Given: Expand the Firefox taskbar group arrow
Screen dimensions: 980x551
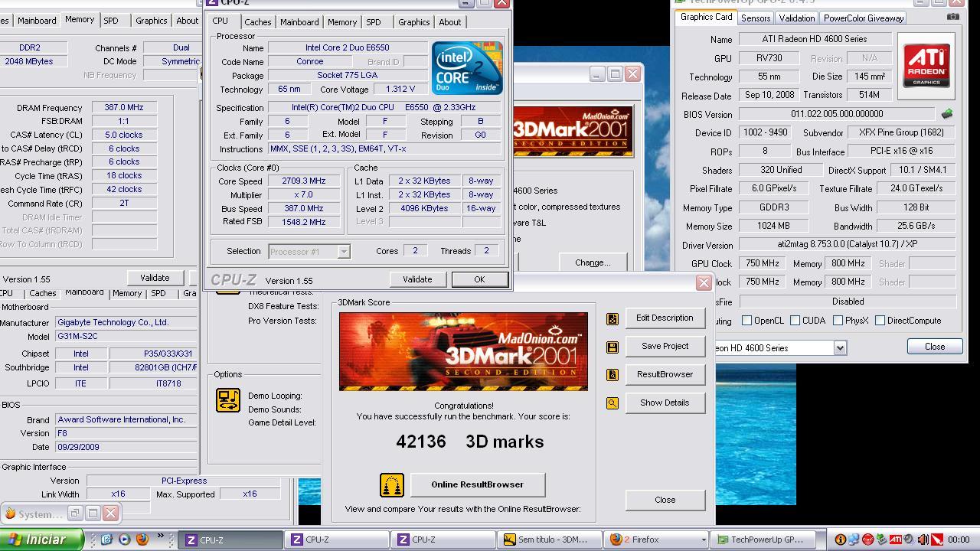Looking at the screenshot, I should [x=704, y=540].
